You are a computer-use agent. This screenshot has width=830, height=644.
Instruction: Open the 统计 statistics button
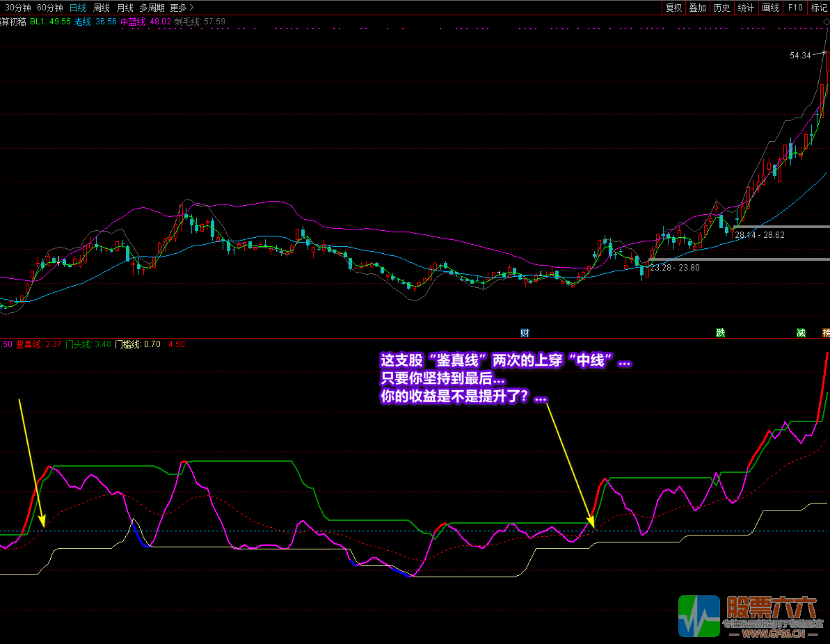tap(746, 8)
